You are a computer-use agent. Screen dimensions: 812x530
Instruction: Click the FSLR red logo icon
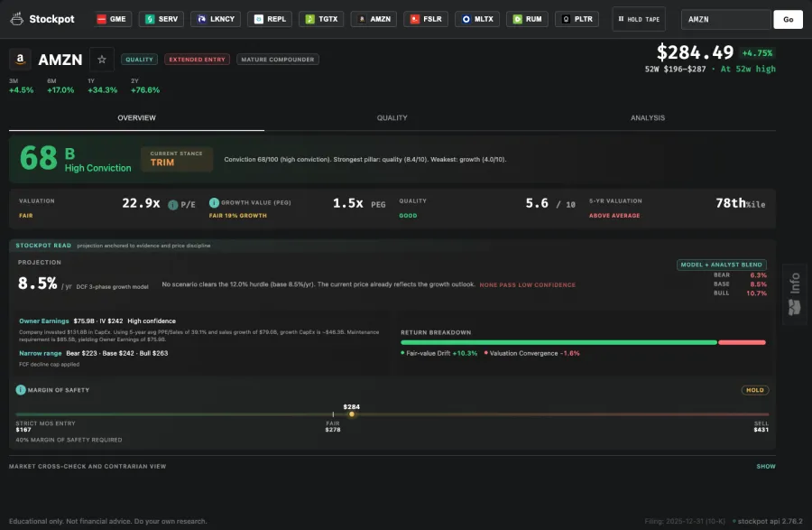click(414, 19)
